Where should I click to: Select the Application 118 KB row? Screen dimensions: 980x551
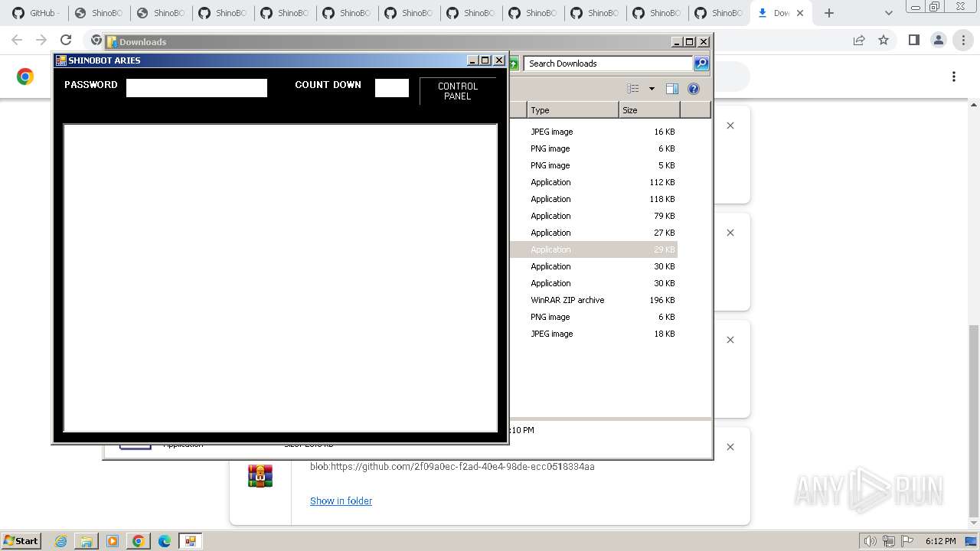pos(594,199)
